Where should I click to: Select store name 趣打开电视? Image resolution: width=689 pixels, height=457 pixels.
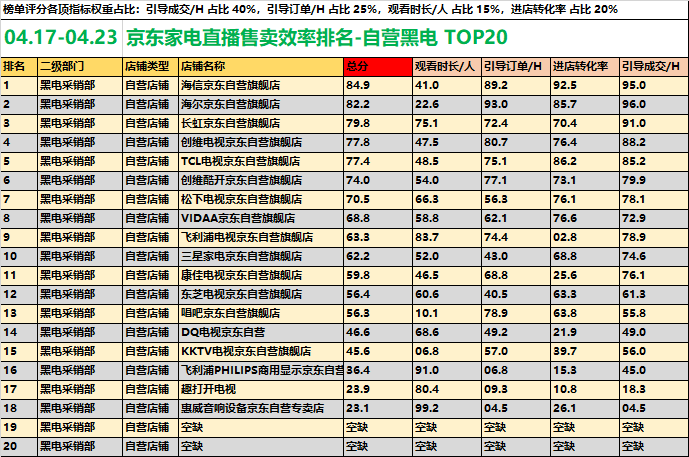pyautogui.click(x=208, y=389)
